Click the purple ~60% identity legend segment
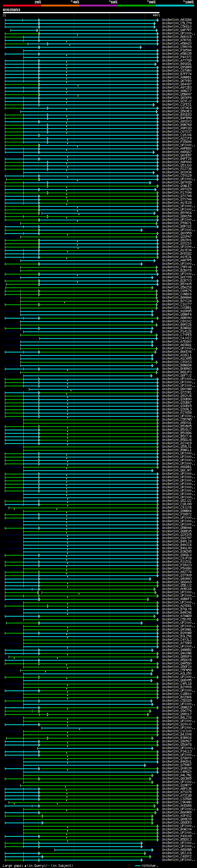Image resolution: width=197 pixels, height=868 pixels. (98, 6)
